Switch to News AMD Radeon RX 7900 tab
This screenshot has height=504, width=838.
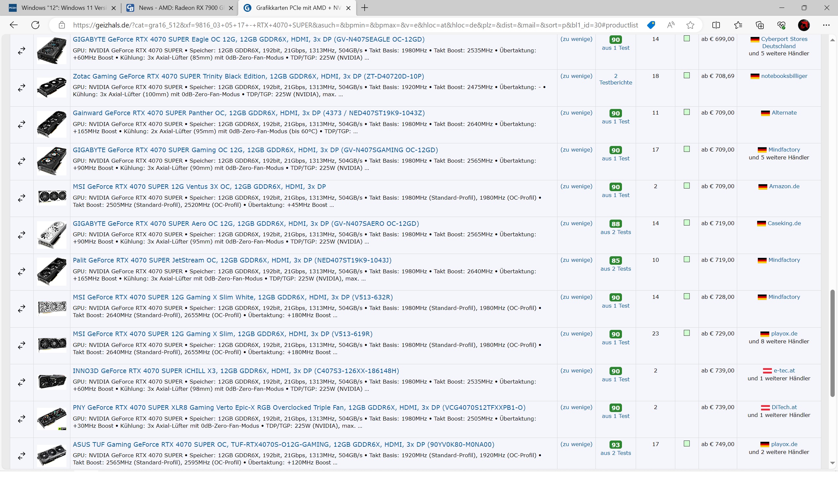point(180,8)
